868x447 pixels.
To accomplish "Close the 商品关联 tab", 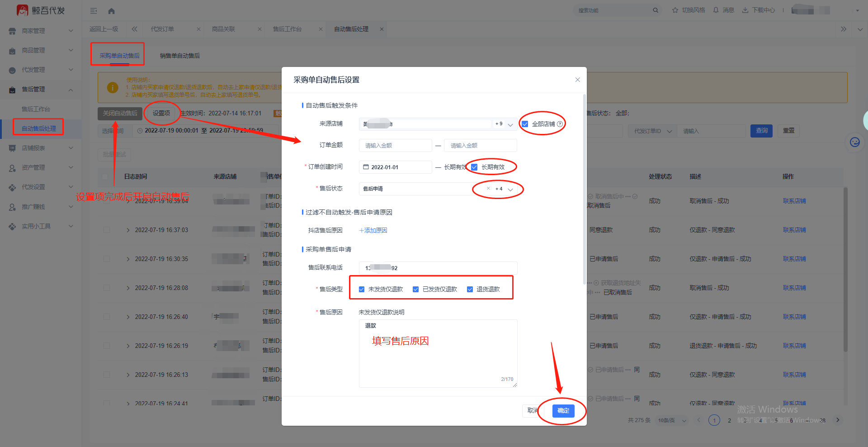I will (x=259, y=29).
